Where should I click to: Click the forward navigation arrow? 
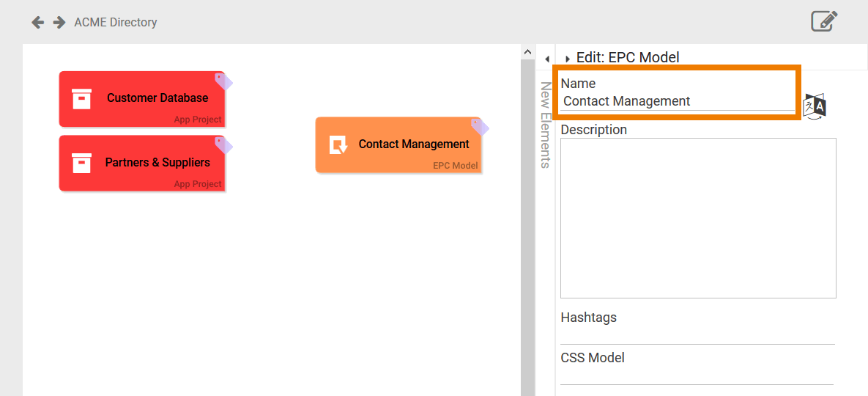coord(59,23)
